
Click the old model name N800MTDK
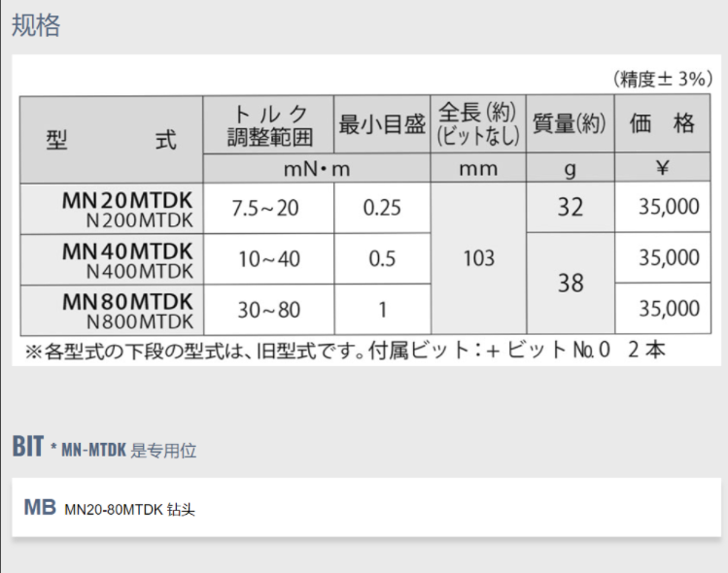(140, 320)
